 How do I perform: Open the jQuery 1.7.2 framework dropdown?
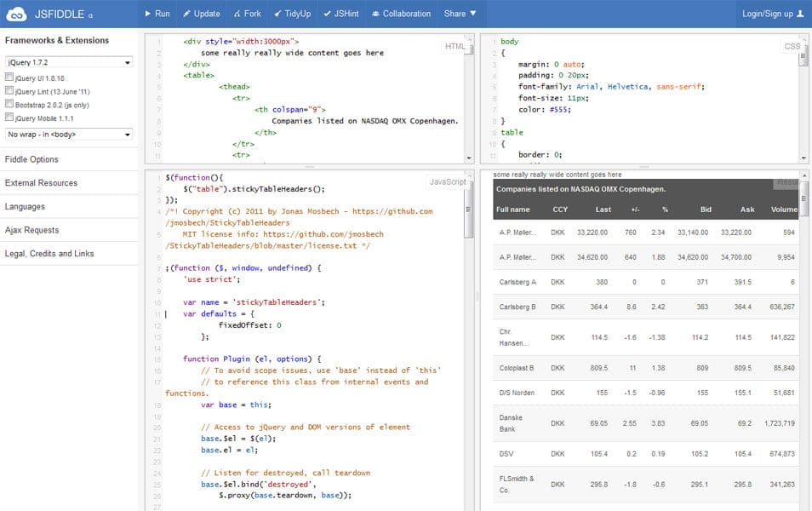[68, 62]
